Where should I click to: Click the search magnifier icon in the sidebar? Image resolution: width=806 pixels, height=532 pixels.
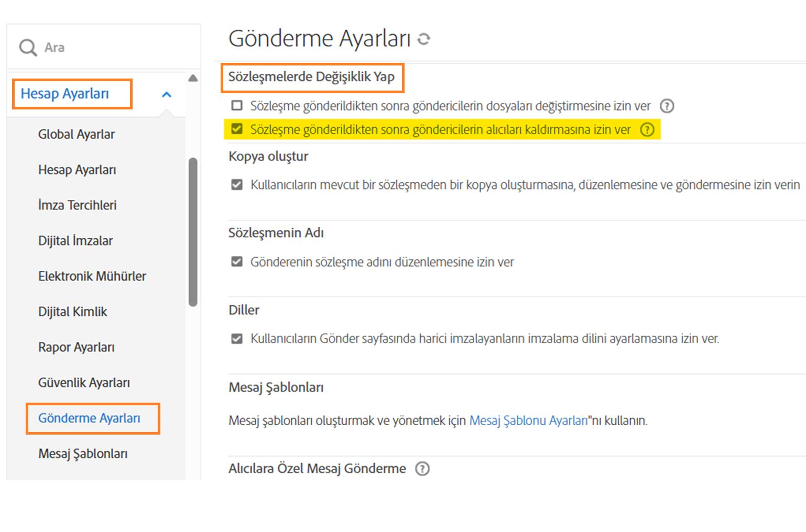27,47
